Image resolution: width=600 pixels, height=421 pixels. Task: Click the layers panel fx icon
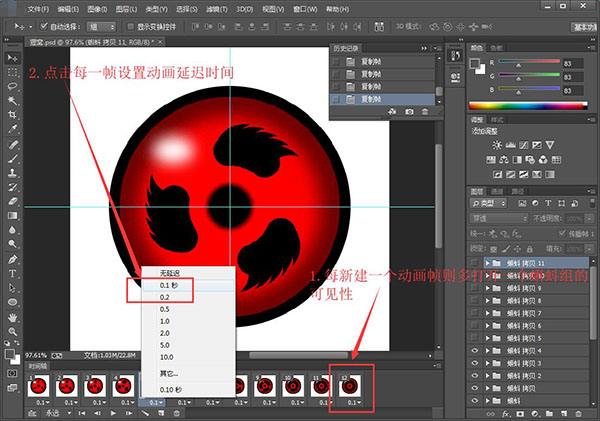505,414
